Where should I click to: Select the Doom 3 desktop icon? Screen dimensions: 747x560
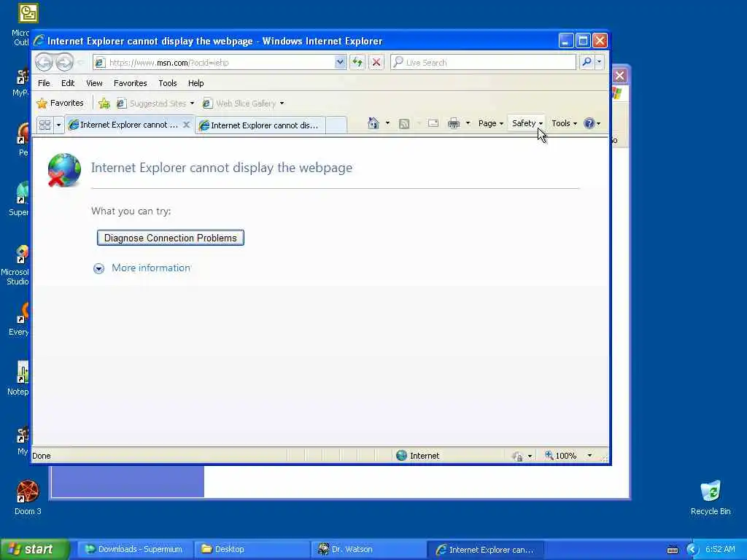tap(28, 498)
